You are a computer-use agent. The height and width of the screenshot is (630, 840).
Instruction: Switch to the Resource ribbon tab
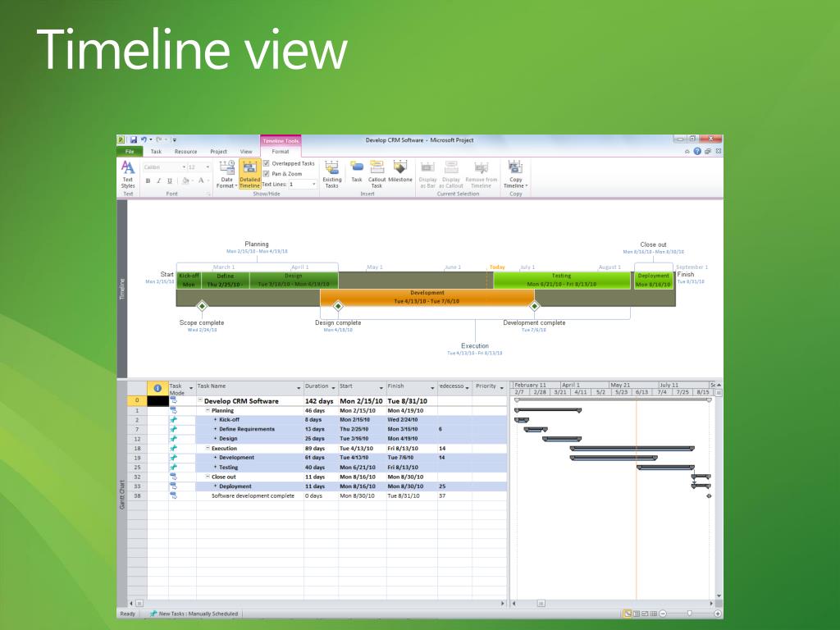[x=186, y=152]
